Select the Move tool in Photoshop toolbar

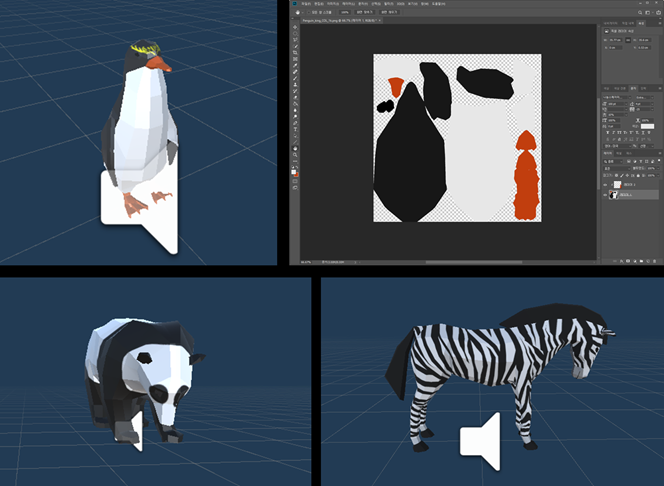pyautogui.click(x=295, y=27)
